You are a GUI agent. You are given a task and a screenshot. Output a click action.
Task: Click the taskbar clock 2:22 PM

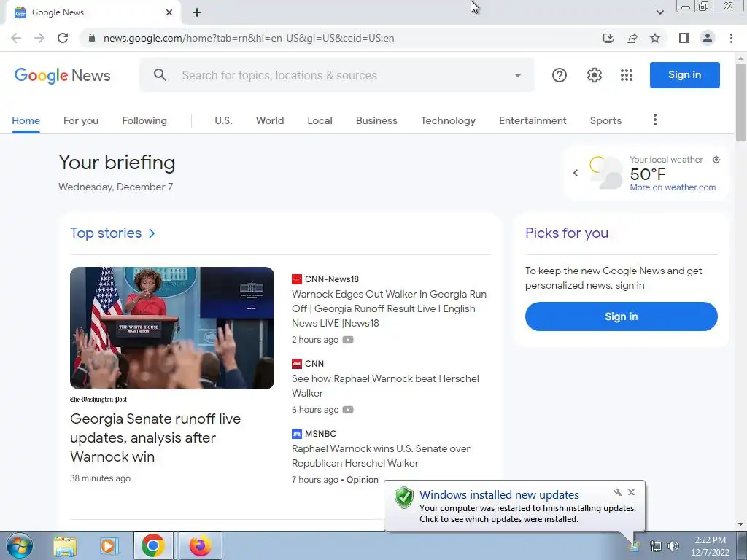pyautogui.click(x=710, y=546)
